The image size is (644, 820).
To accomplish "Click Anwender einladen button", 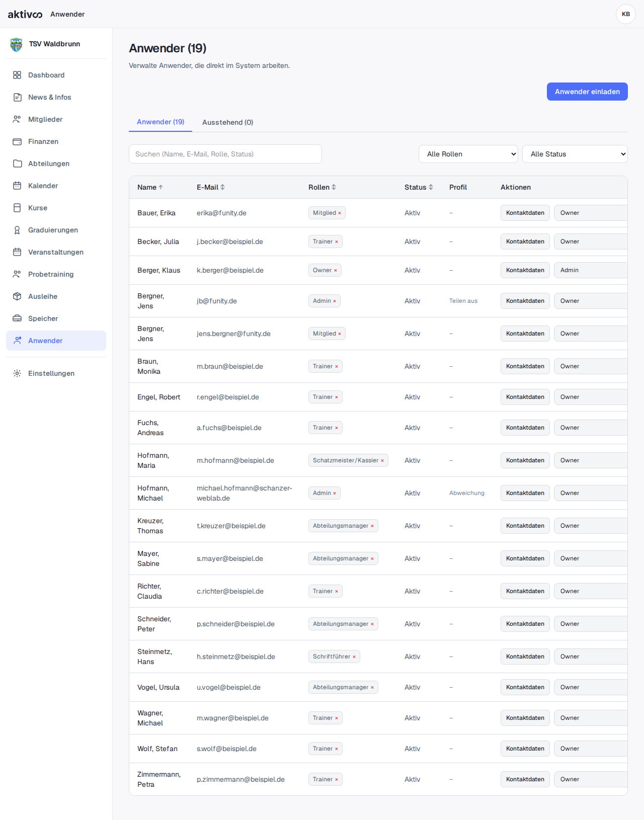I will 587,92.
